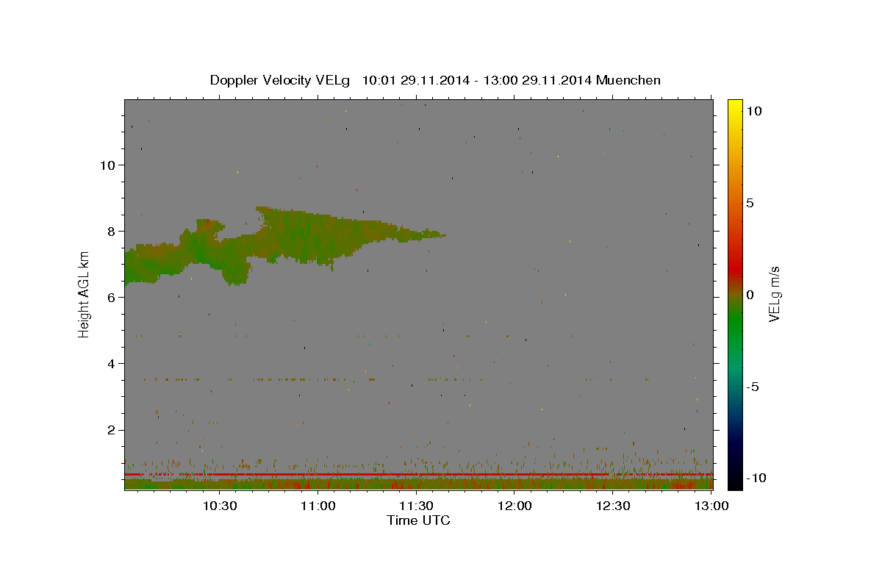Screen dimensions: 882x588
Task: Click the colorbar label '-5'
Action: pos(752,387)
